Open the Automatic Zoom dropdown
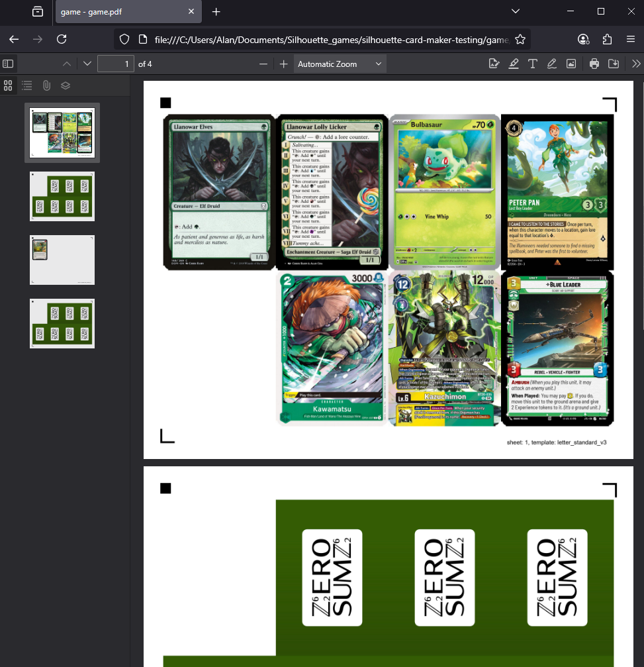 click(340, 64)
